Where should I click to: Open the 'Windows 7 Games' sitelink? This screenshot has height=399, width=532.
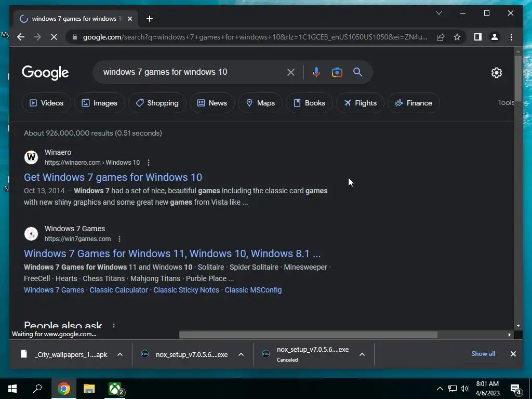[54, 290]
